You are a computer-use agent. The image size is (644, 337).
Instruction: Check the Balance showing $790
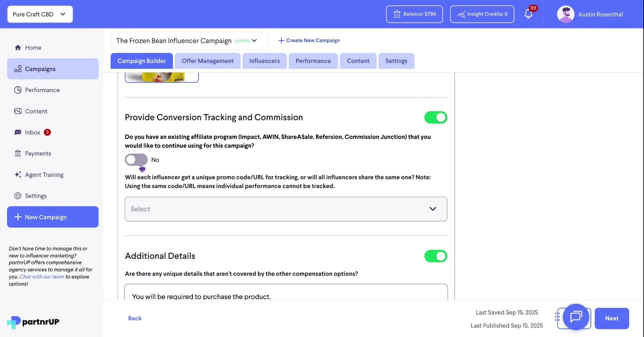point(414,14)
